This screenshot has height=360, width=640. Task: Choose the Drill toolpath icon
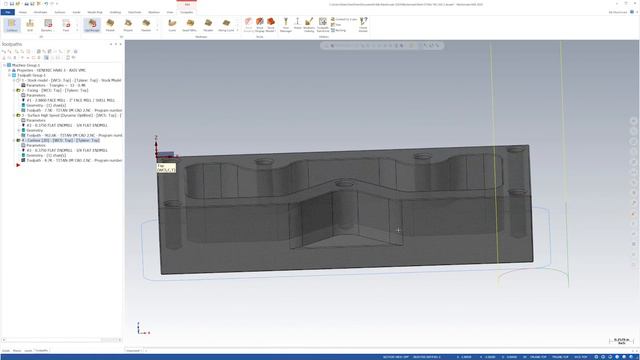click(30, 25)
